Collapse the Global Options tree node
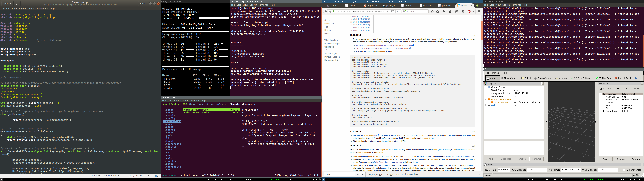Screen dimensions: 644x181 click(486, 87)
